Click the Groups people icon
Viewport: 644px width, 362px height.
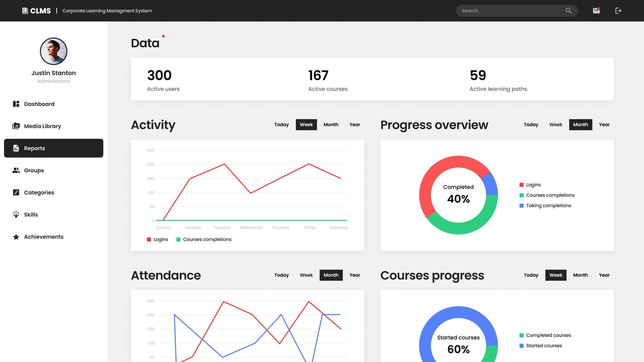[x=16, y=171]
